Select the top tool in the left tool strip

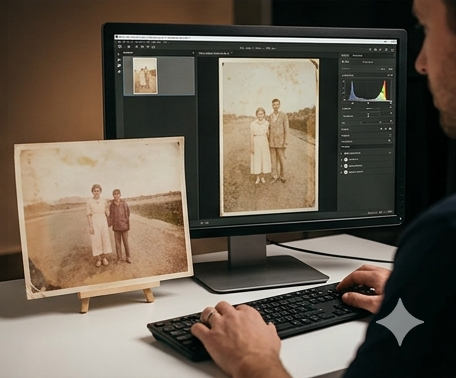(119, 55)
